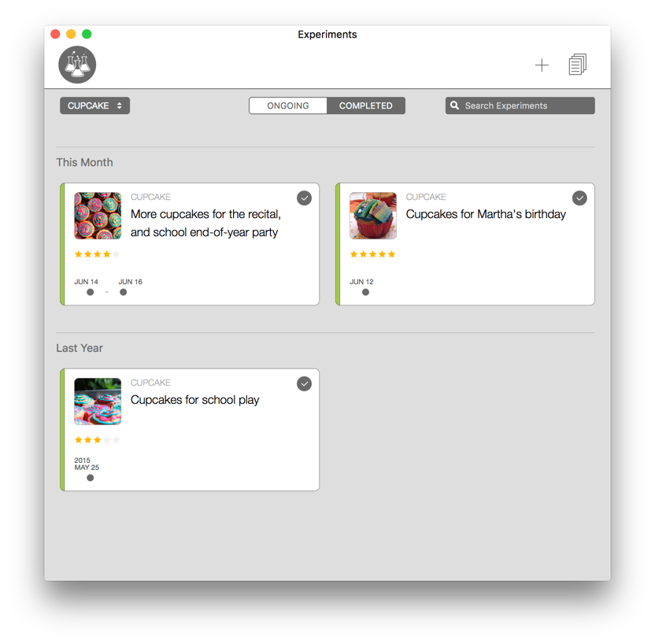Click the search magnifier icon
Viewport: 655px width, 644px height.
click(454, 105)
